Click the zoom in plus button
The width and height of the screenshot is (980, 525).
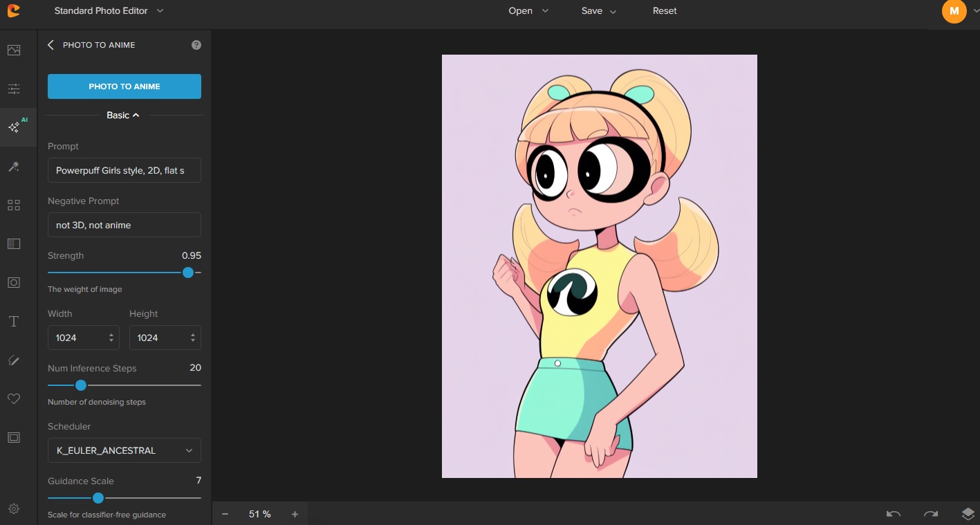click(295, 514)
